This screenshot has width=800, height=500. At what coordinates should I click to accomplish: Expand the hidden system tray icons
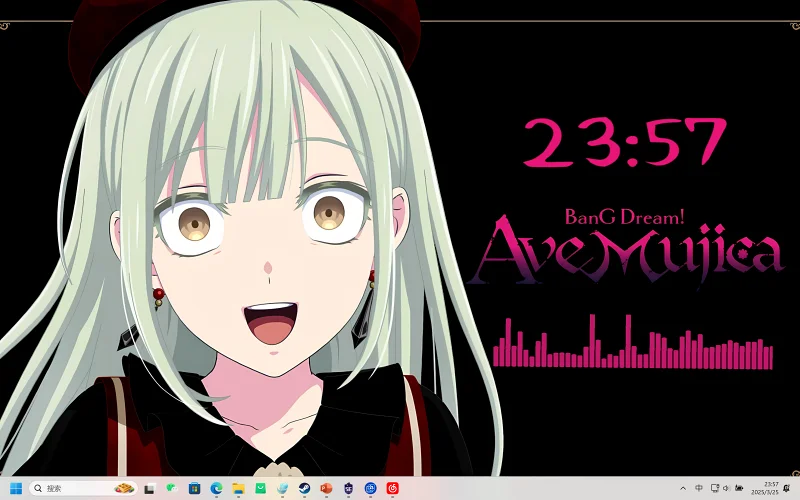(x=683, y=488)
